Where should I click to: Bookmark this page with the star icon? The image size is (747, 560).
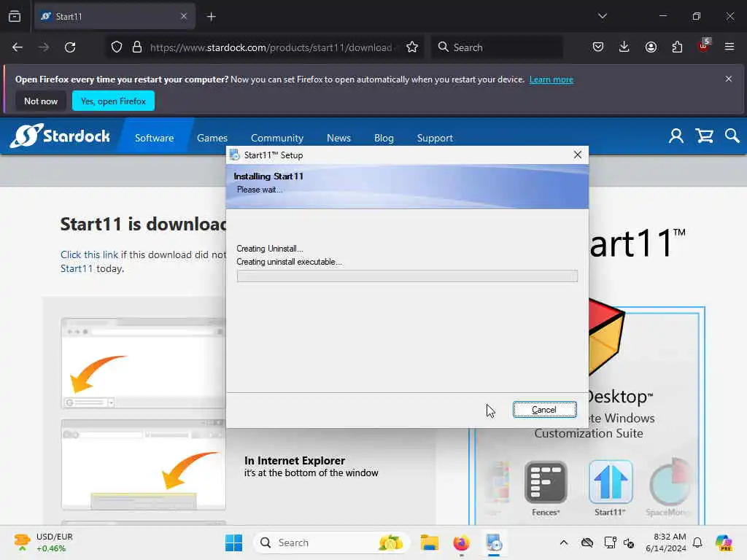click(412, 47)
